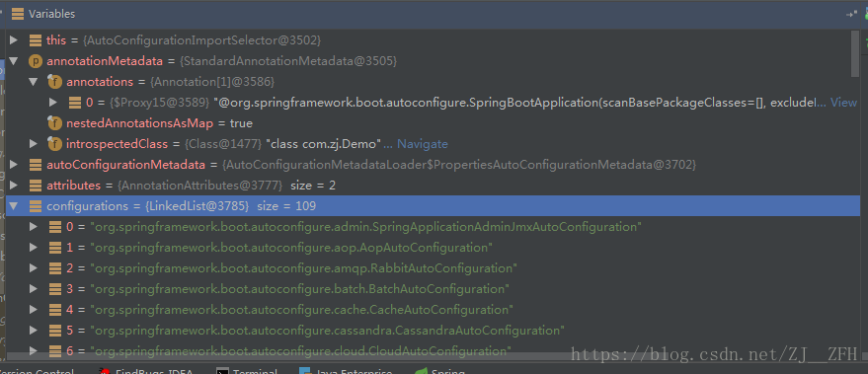Open the Terminal tool window tab
This screenshot has height=374, width=868.
tap(246, 371)
